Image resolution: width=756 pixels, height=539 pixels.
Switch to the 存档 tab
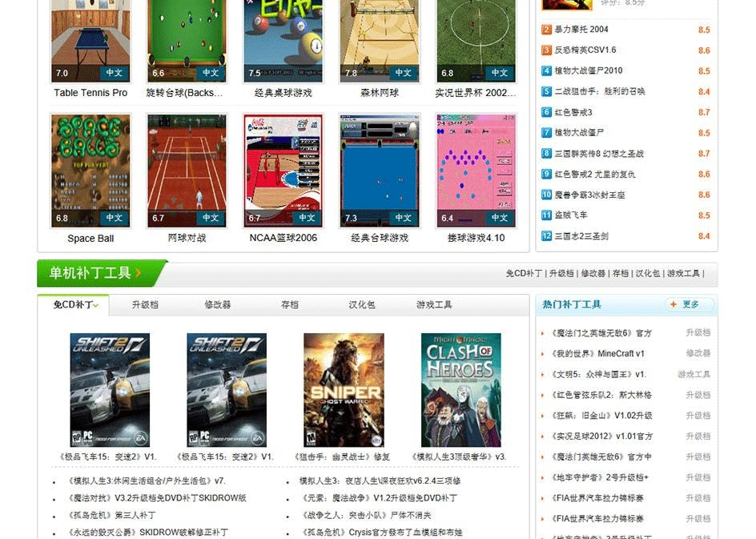pos(290,304)
